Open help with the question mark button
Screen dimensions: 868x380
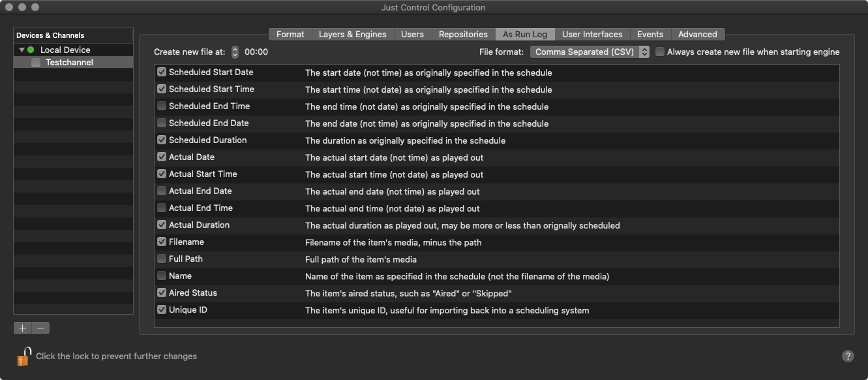coord(848,356)
